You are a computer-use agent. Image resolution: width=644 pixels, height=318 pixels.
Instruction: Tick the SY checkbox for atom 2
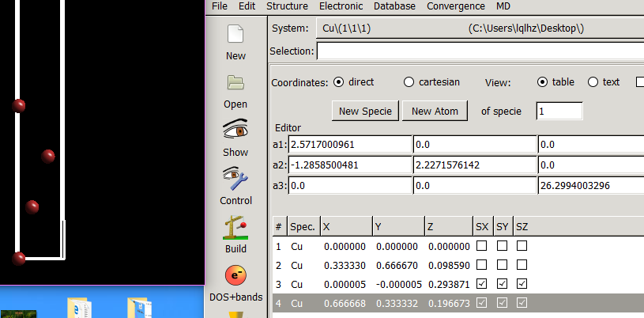click(x=503, y=265)
